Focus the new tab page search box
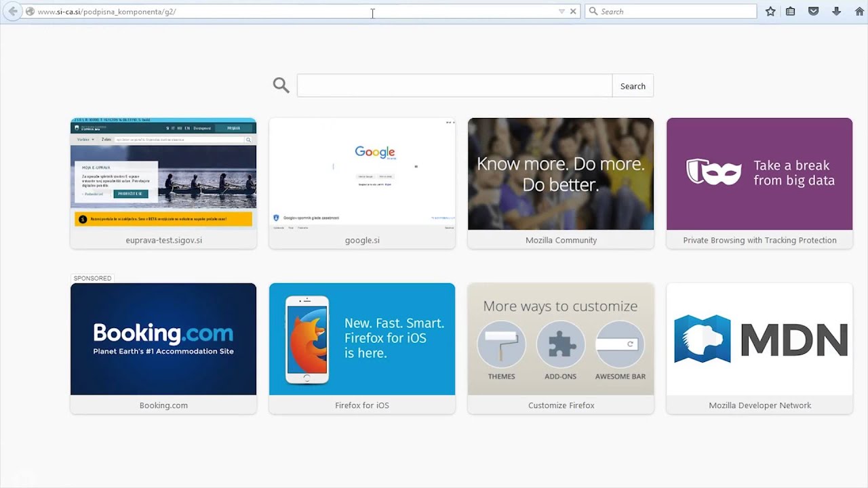Viewport: 868px width, 488px height. tap(454, 86)
